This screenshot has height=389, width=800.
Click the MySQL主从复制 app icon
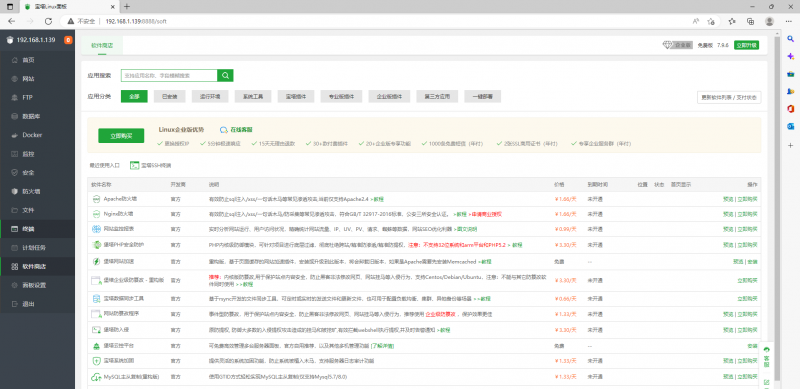click(x=96, y=377)
